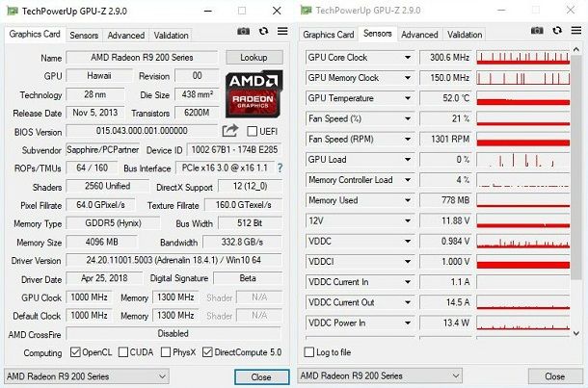Enable Log to file checkbox
The height and width of the screenshot is (388, 588).
[x=309, y=352]
